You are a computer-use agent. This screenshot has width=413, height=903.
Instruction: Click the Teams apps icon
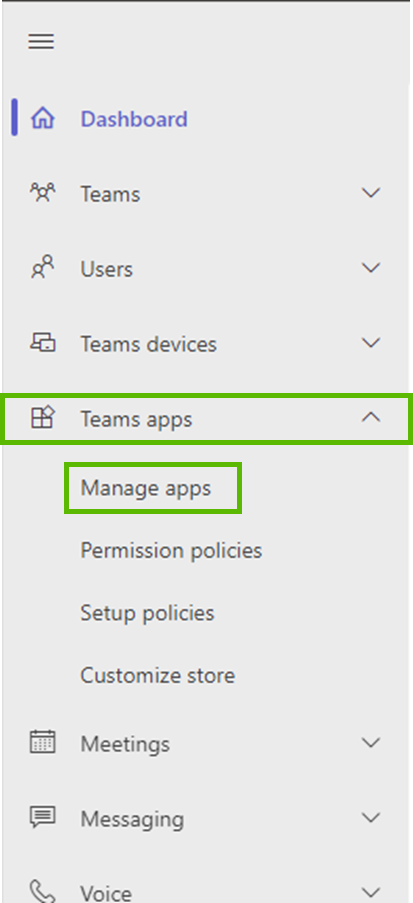(x=43, y=418)
